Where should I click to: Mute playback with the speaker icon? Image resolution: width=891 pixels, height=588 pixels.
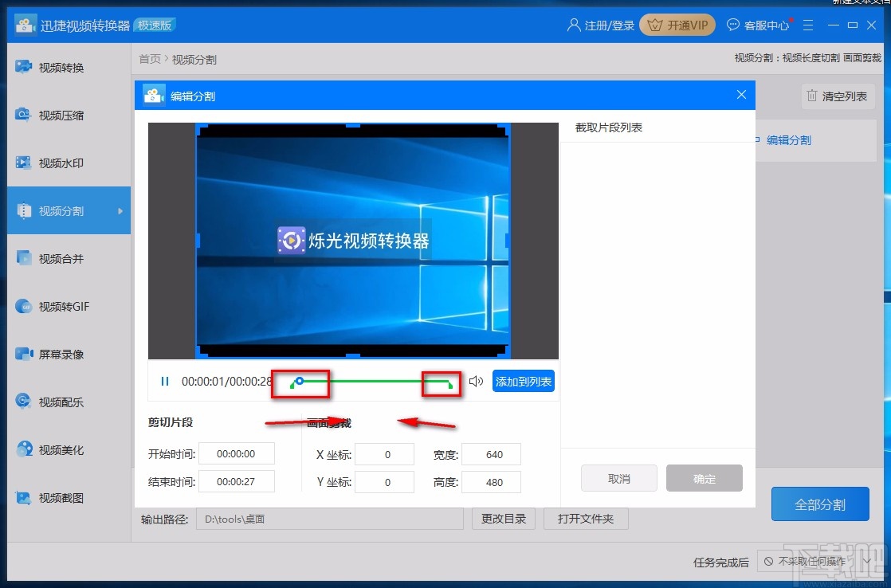[x=476, y=382]
